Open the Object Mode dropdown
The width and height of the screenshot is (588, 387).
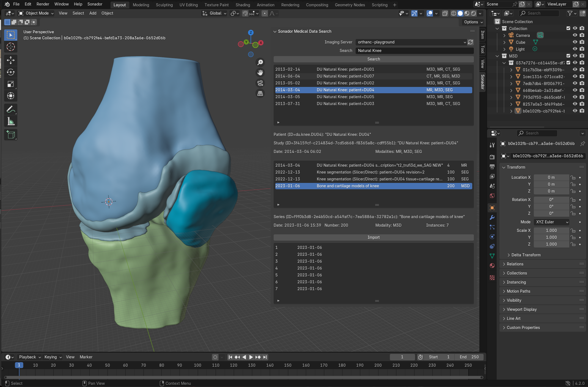click(36, 13)
